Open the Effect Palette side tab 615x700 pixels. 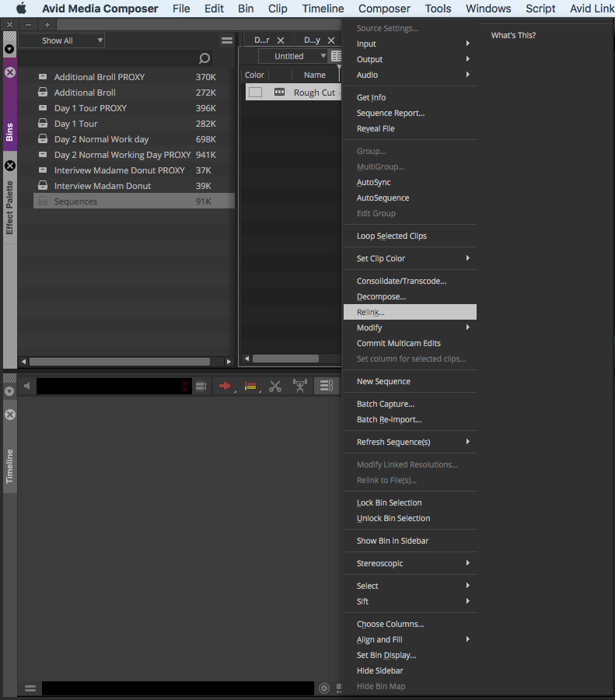point(9,208)
